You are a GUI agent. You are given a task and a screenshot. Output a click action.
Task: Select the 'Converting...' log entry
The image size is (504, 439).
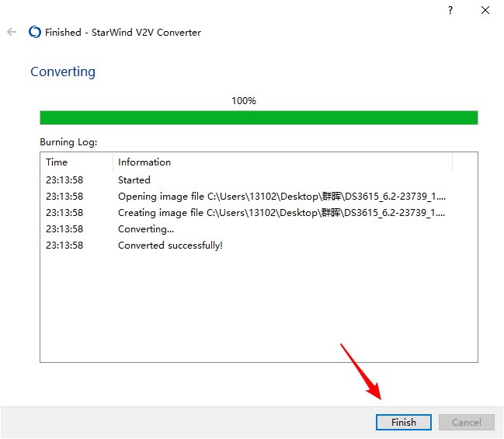tap(146, 229)
